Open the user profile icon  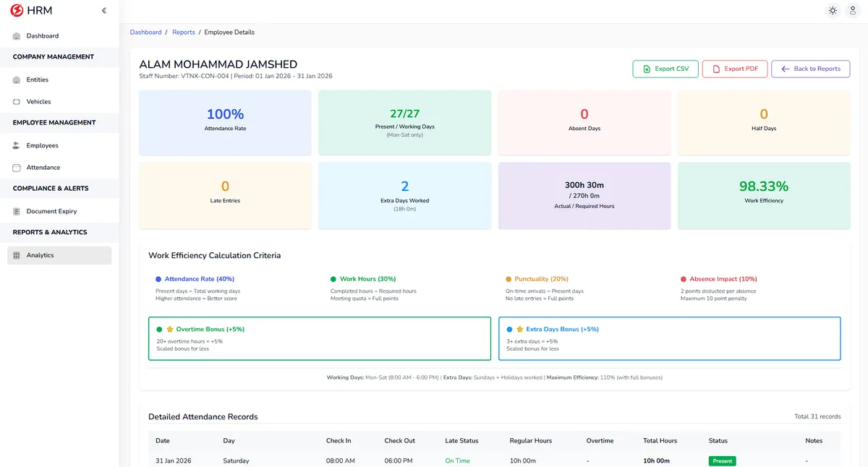852,11
